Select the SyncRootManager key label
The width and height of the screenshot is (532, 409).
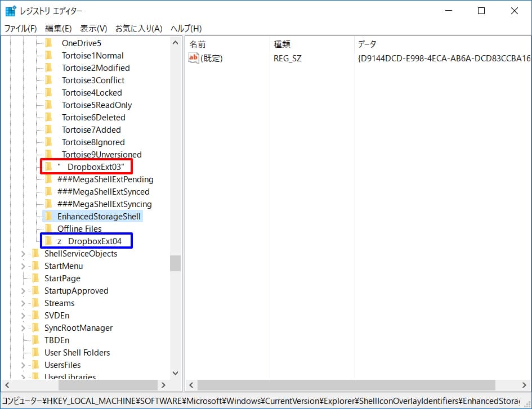78,327
